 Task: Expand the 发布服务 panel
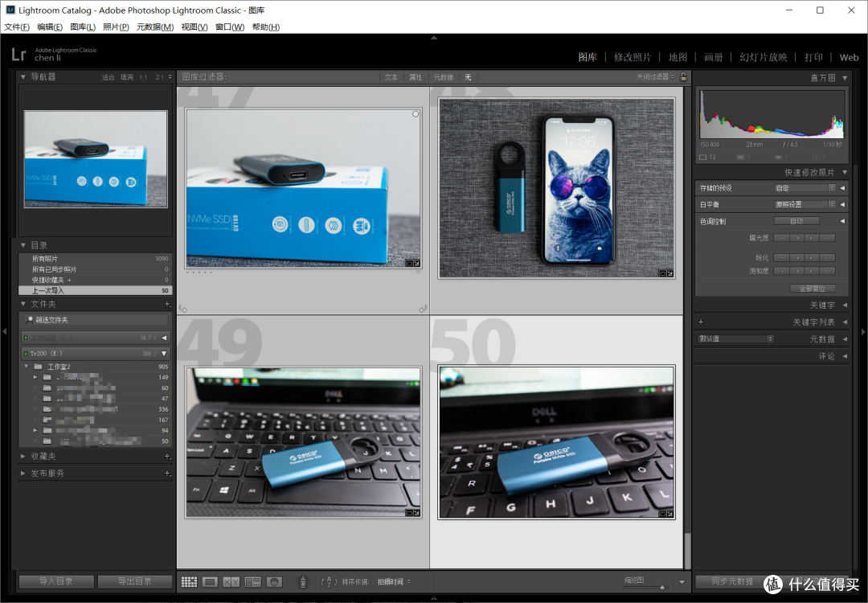23,474
